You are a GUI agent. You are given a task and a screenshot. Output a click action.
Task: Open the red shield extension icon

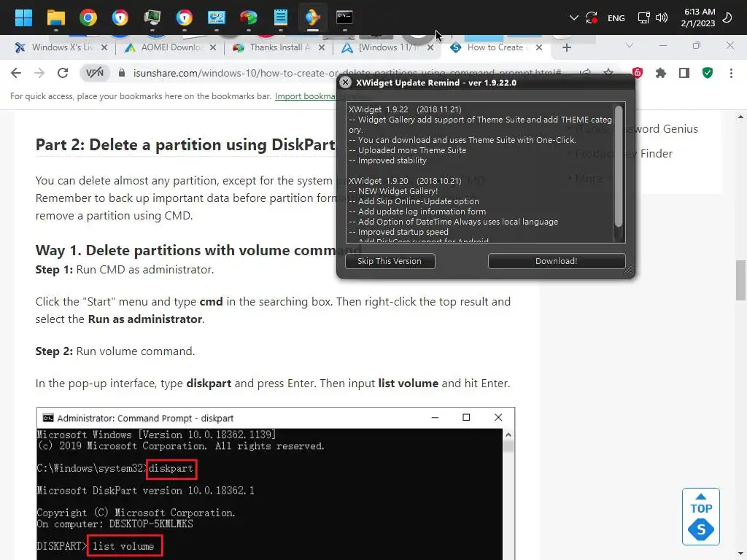pyautogui.click(x=637, y=74)
